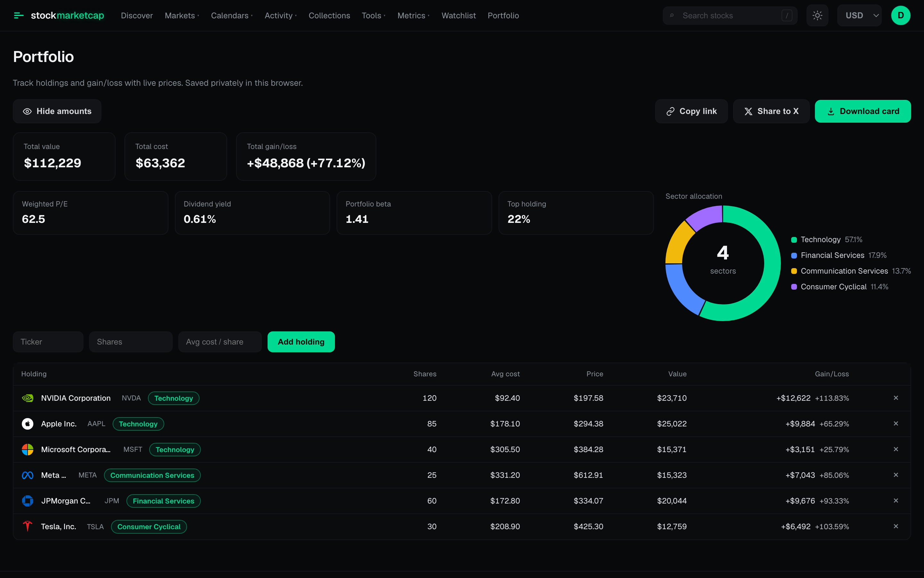
Task: Go to Collections
Action: [329, 16]
